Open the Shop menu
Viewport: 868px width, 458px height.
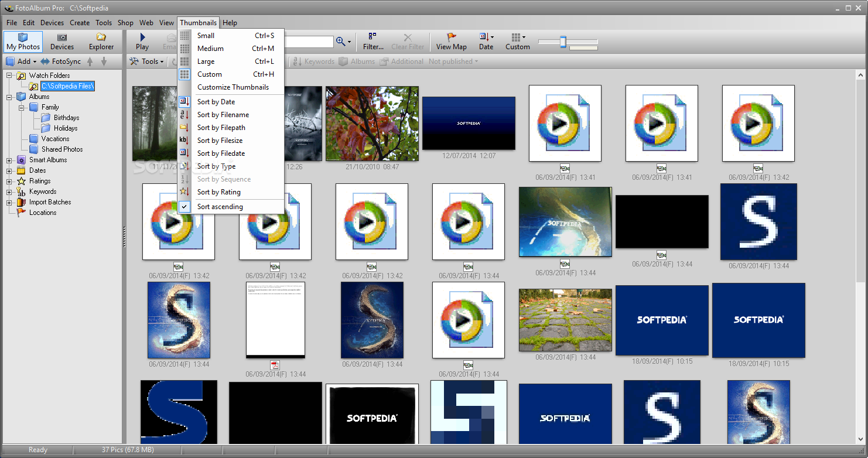[125, 23]
